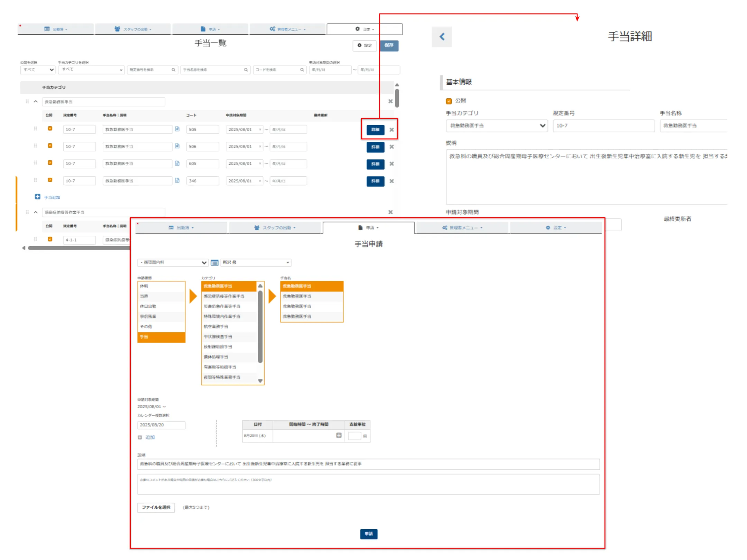
Task: Uncheck 公開 checkbox for code 505 row
Action: pos(50,129)
